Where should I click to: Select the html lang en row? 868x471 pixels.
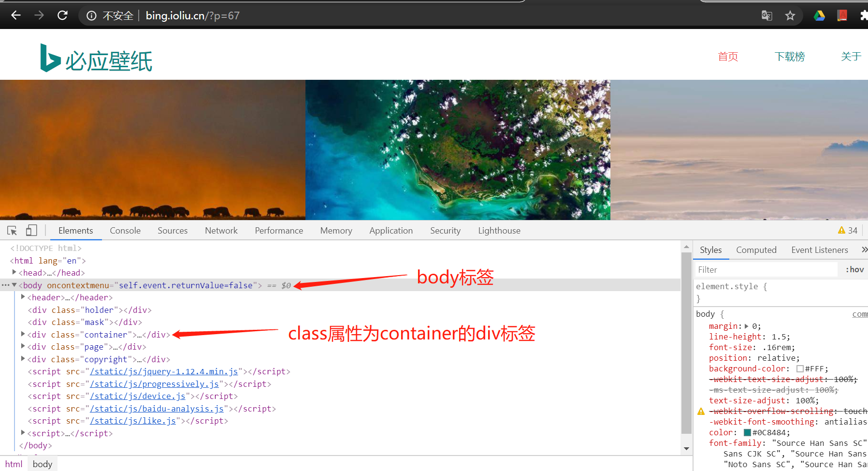tap(48, 261)
